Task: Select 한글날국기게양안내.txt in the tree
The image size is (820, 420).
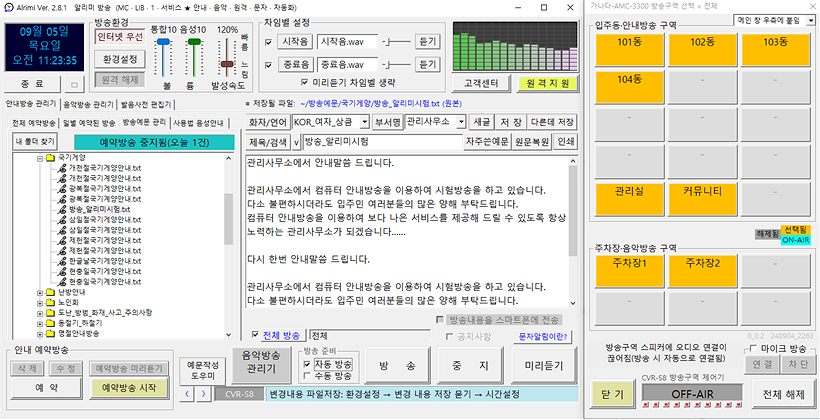Action: [105, 260]
